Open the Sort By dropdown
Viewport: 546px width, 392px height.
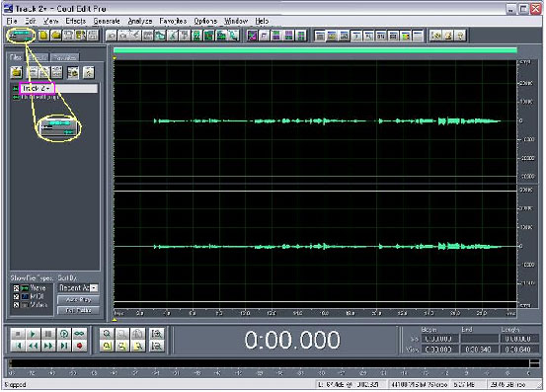point(78,288)
